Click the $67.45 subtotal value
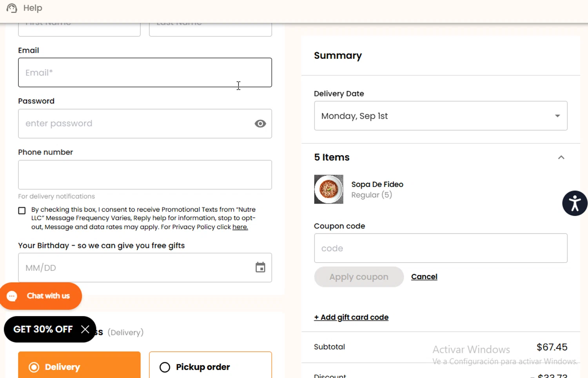Screen dimensions: 588x378 [x=552, y=347]
